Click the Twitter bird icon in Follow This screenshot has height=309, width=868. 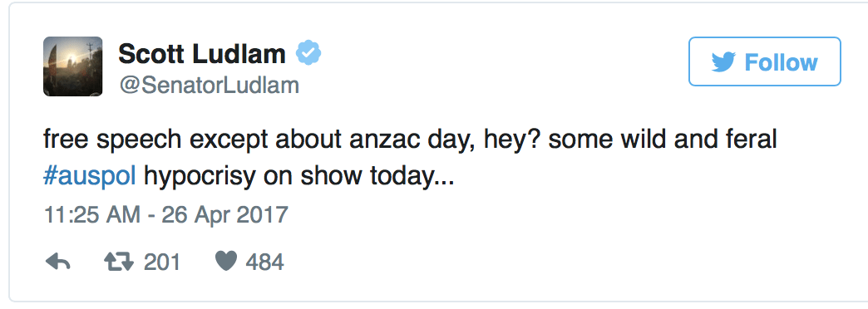coord(723,62)
